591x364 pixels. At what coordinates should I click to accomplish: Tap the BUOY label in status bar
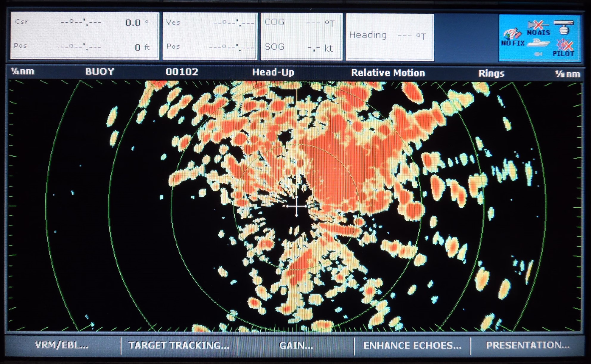click(100, 71)
